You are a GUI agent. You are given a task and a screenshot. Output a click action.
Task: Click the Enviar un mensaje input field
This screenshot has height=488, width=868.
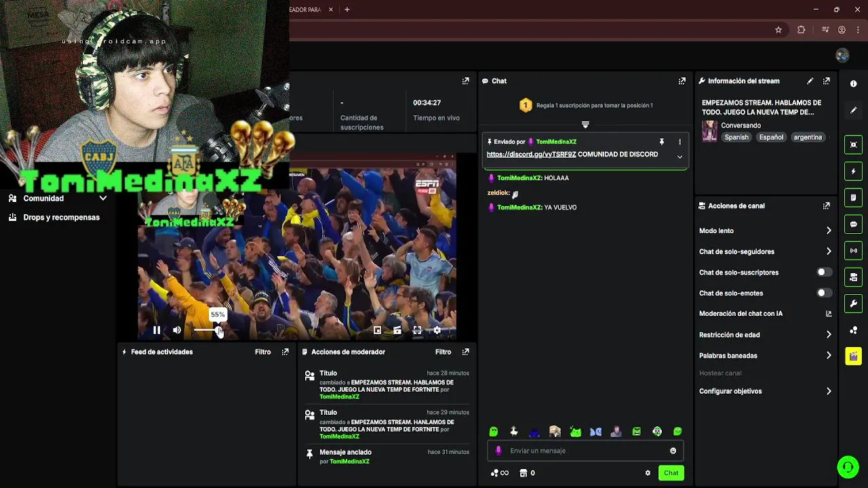[585, 451]
